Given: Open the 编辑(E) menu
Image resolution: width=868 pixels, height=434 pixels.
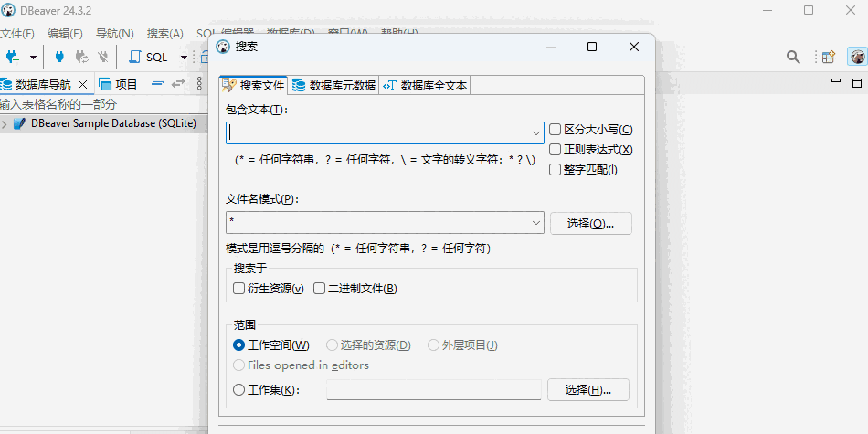Looking at the screenshot, I should coord(65,34).
